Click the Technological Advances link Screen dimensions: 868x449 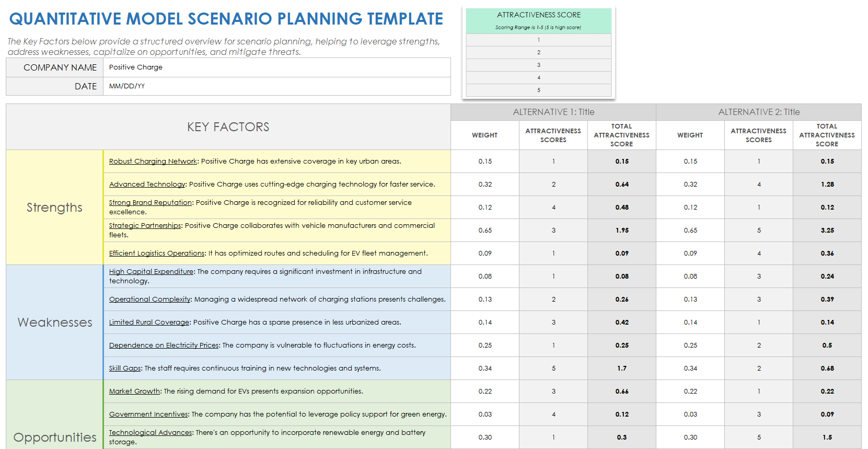[151, 433]
